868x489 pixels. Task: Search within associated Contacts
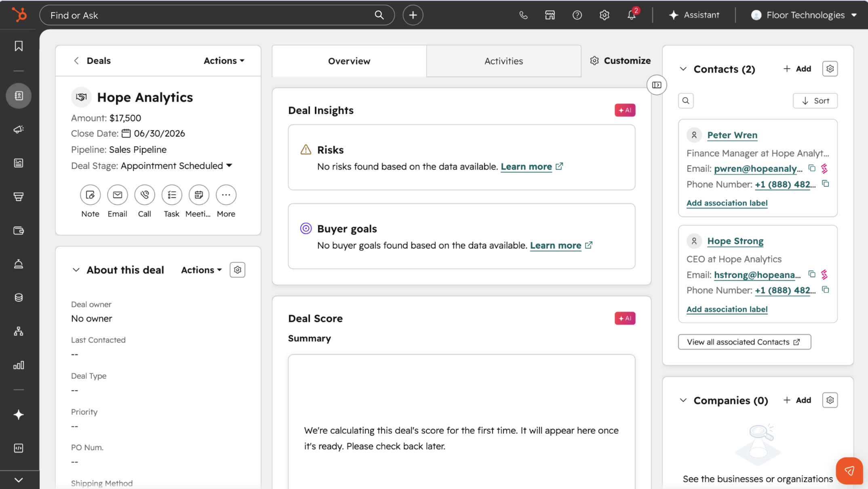point(686,101)
